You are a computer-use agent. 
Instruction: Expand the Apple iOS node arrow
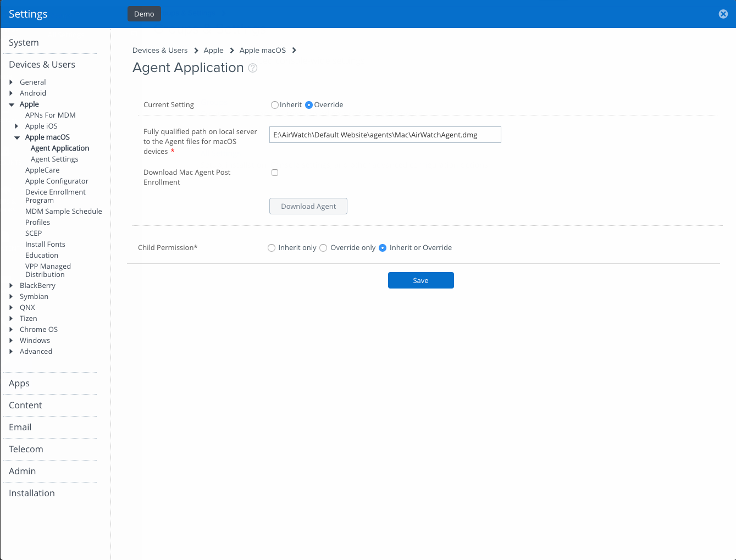click(16, 126)
